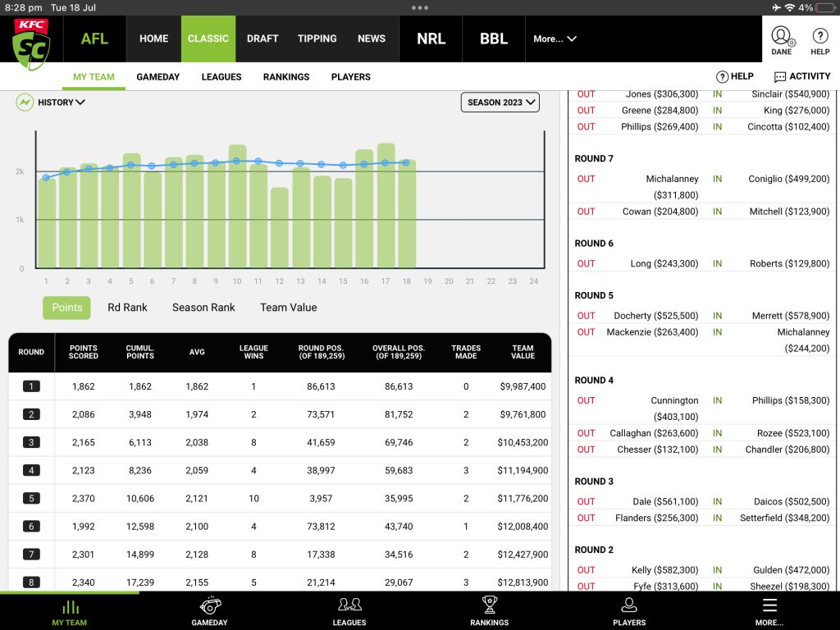Tap the Wi-Fi status icon
The height and width of the screenshot is (630, 840).
pyautogui.click(x=790, y=7)
